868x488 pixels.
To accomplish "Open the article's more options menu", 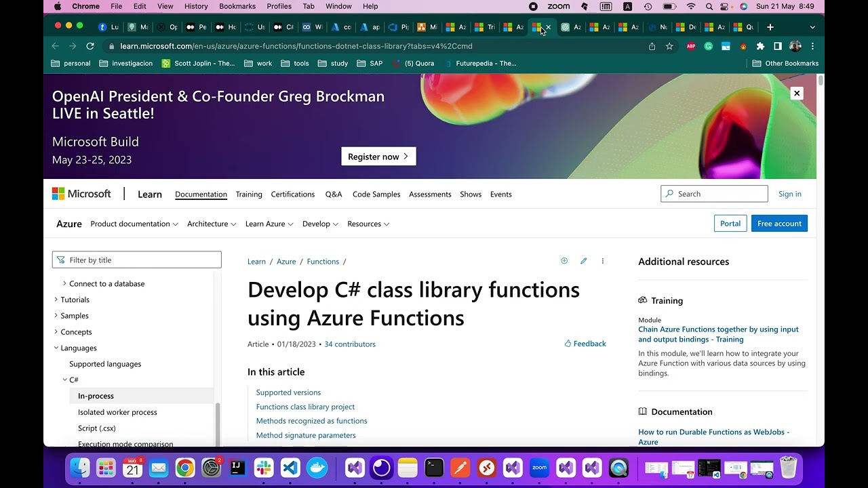I will tap(602, 261).
